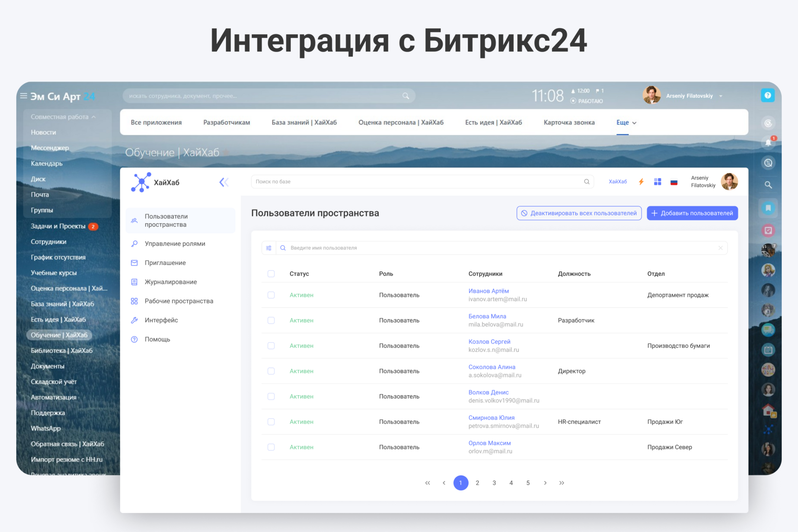Tick checkbox for Волков Денис row
Image resolution: width=798 pixels, height=532 pixels.
271,397
